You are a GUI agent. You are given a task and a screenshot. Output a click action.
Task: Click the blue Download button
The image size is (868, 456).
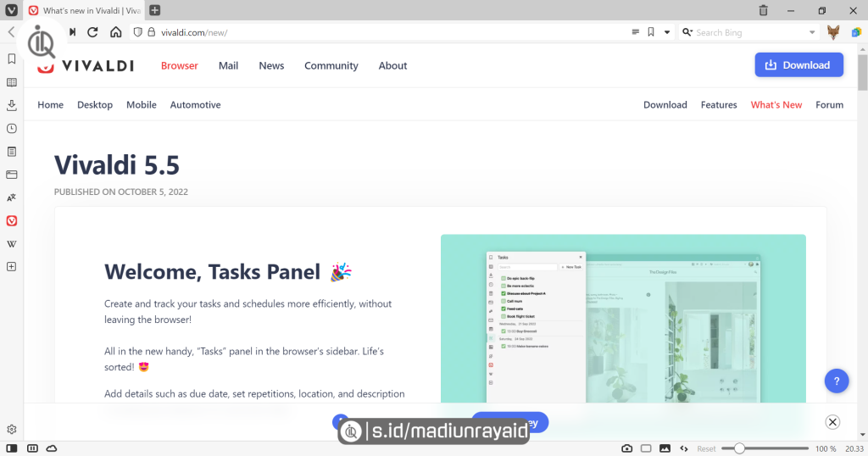click(x=798, y=65)
